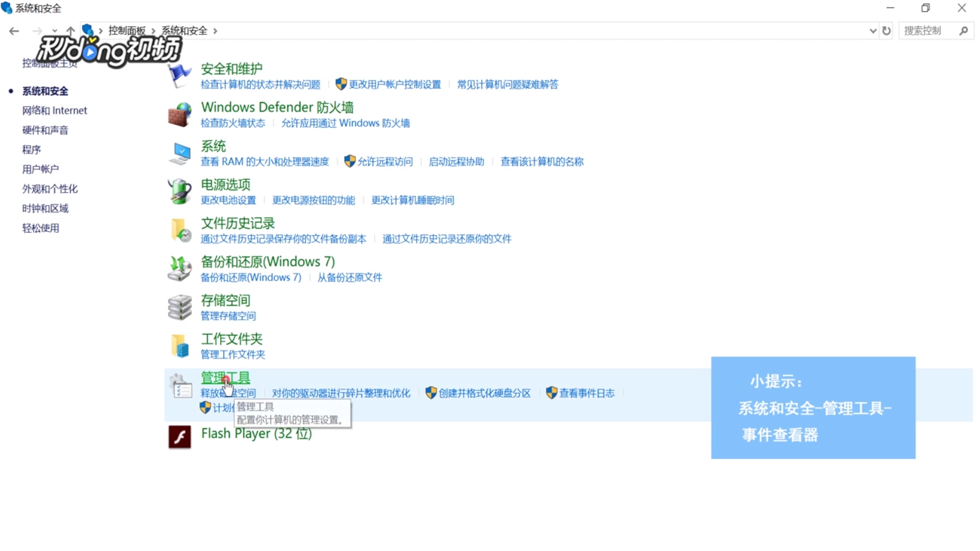
Task: Open the 工作文件夹 heading link
Action: coord(232,339)
